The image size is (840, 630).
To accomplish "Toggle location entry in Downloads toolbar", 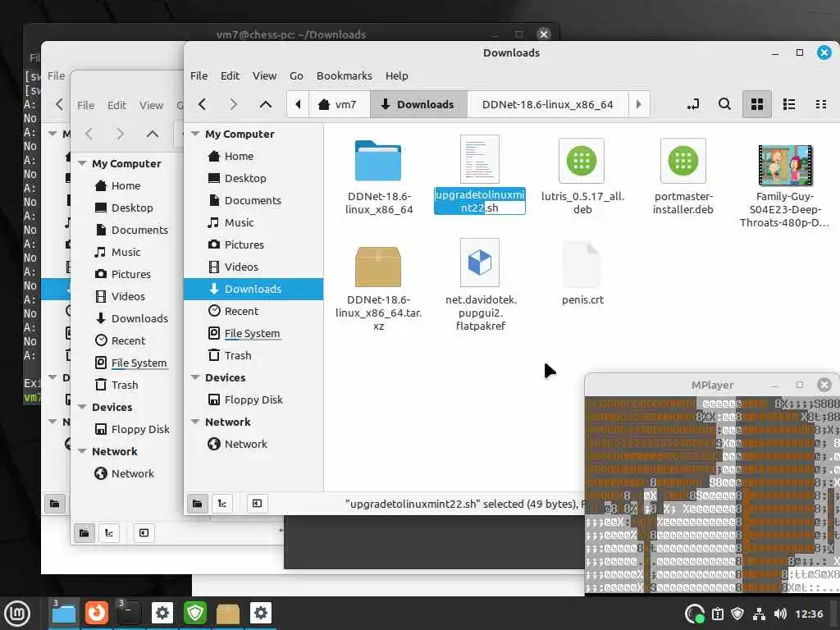I will [x=693, y=104].
